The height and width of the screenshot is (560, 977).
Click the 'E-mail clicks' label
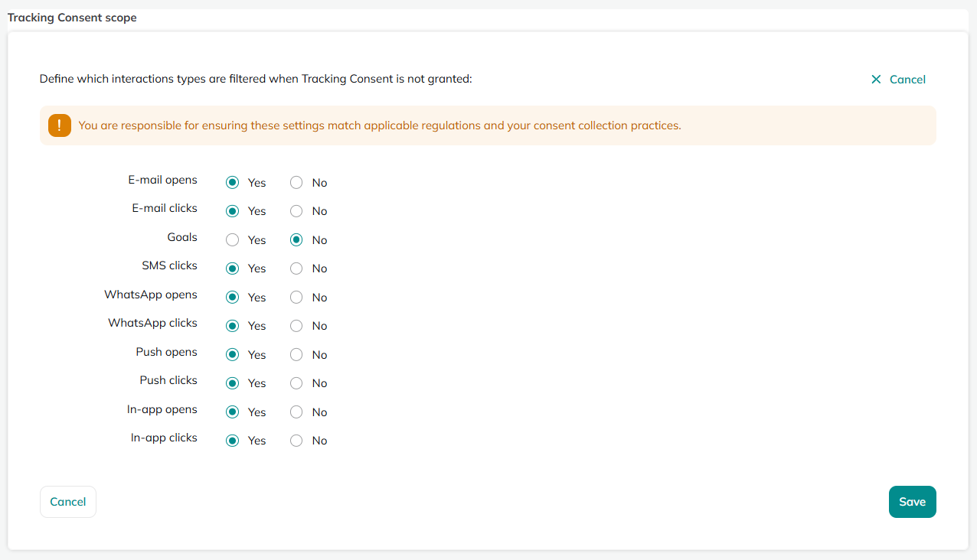165,208
